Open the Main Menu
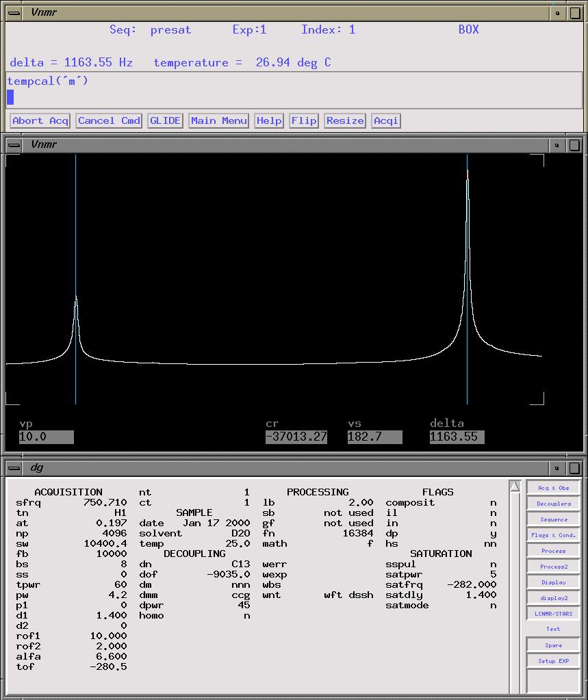The width and height of the screenshot is (588, 700). tap(219, 120)
